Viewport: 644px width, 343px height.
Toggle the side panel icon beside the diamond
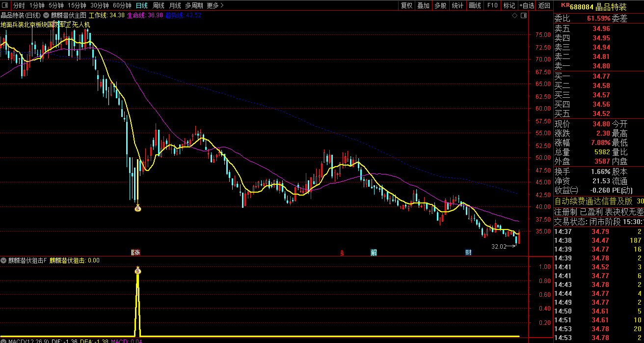click(523, 16)
